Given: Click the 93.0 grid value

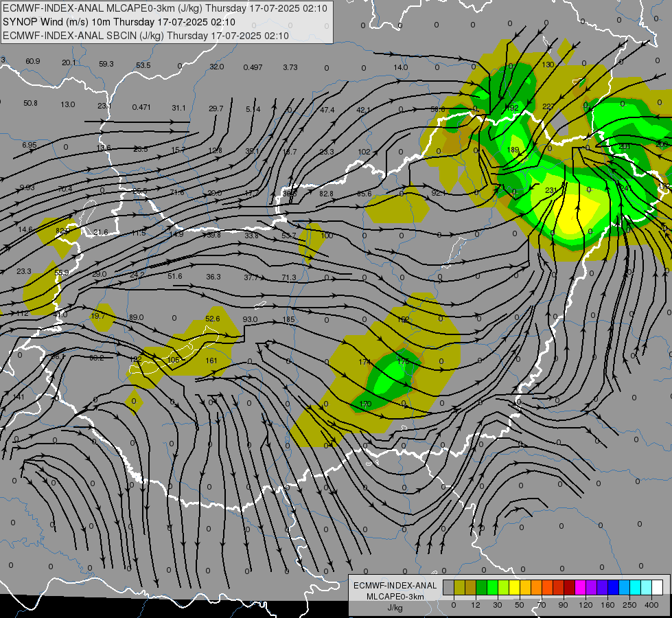Looking at the screenshot, I should [x=250, y=319].
